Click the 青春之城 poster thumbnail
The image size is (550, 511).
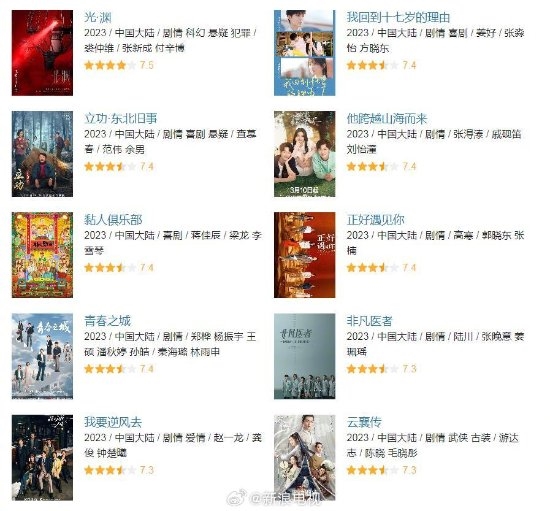click(x=42, y=356)
